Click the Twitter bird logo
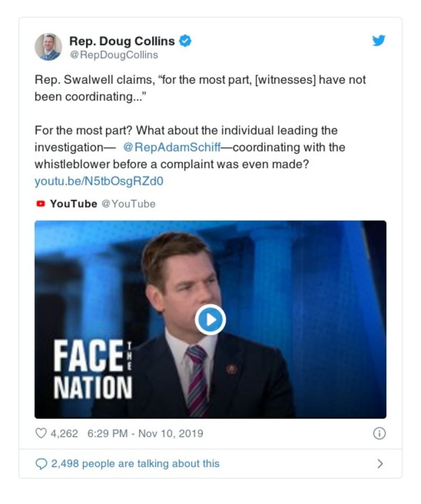 pyautogui.click(x=379, y=41)
